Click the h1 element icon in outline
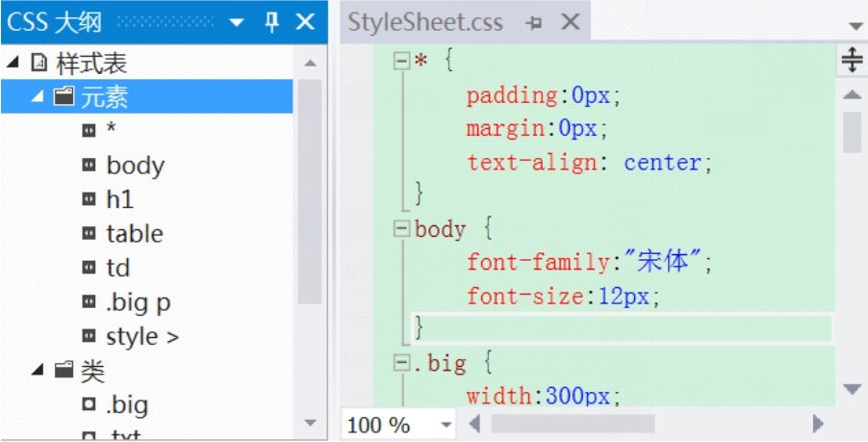This screenshot has height=442, width=868. pyautogui.click(x=89, y=199)
